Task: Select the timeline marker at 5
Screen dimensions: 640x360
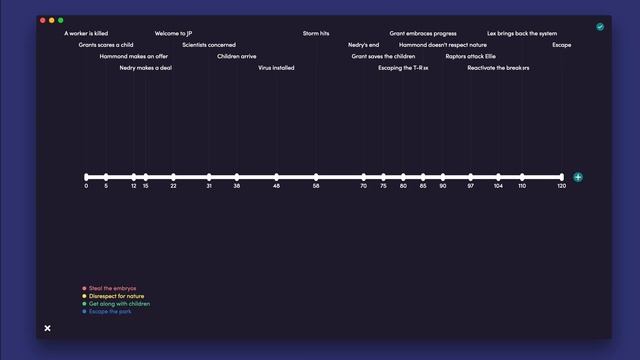Action: click(x=106, y=177)
